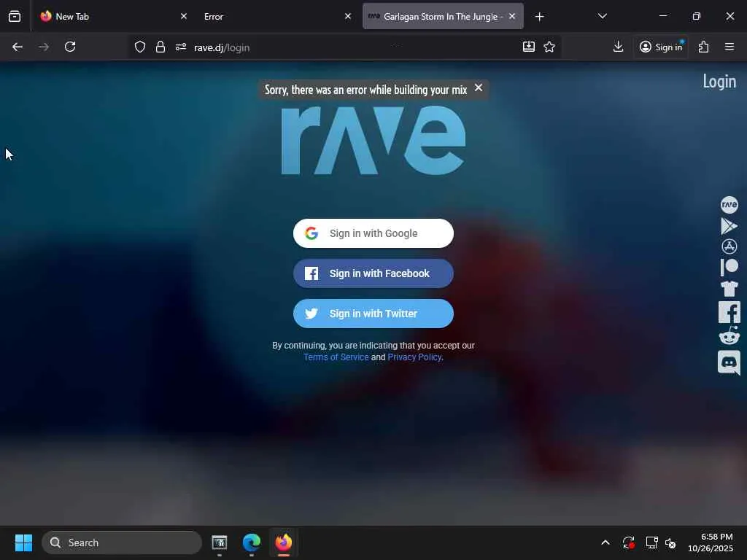Click the rave logo

pos(373,139)
